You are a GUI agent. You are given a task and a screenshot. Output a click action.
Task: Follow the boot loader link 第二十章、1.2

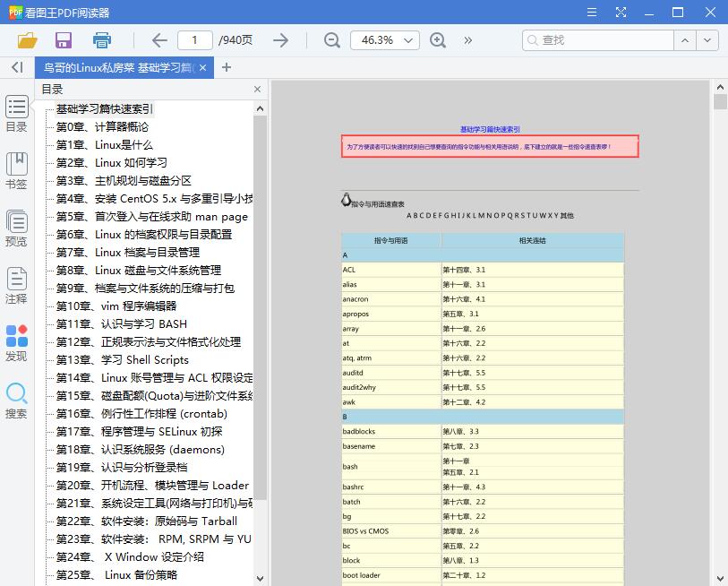tap(464, 575)
